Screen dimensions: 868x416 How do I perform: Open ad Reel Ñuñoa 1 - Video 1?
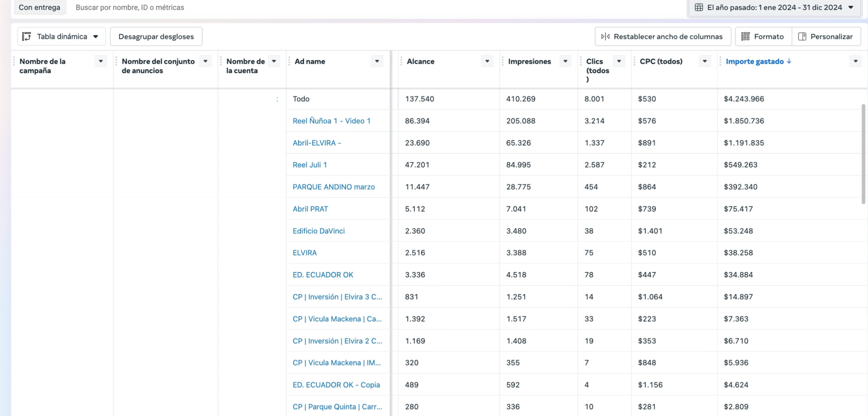[332, 121]
